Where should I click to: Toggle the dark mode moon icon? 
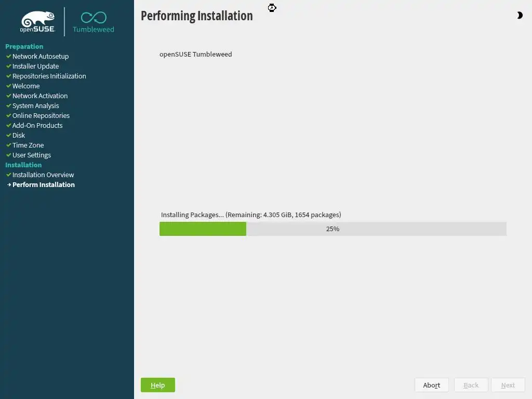(x=520, y=15)
